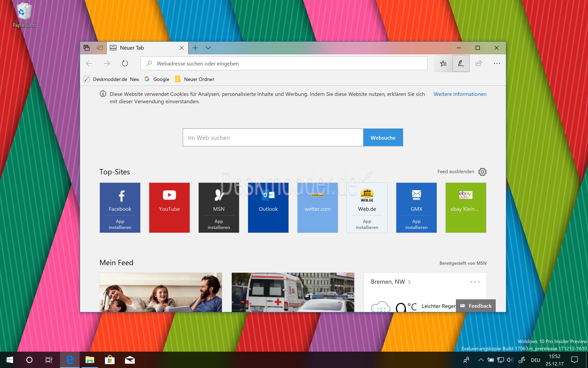The width and height of the screenshot is (588, 368).
Task: Open Deskmodder.de News favorite
Action: click(111, 79)
